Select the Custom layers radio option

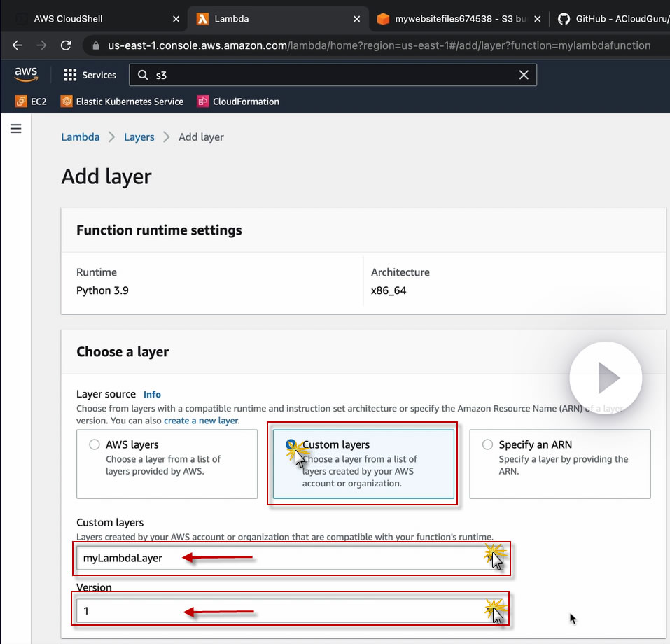coord(291,444)
